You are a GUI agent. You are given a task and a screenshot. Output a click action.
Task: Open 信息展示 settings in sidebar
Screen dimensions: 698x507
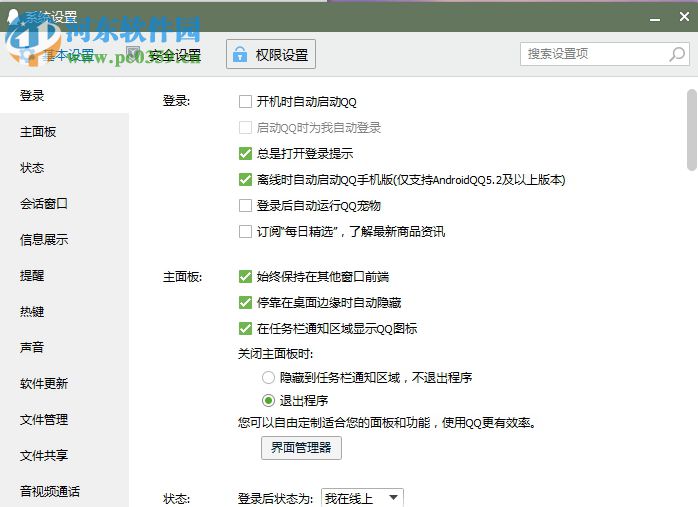(x=64, y=239)
